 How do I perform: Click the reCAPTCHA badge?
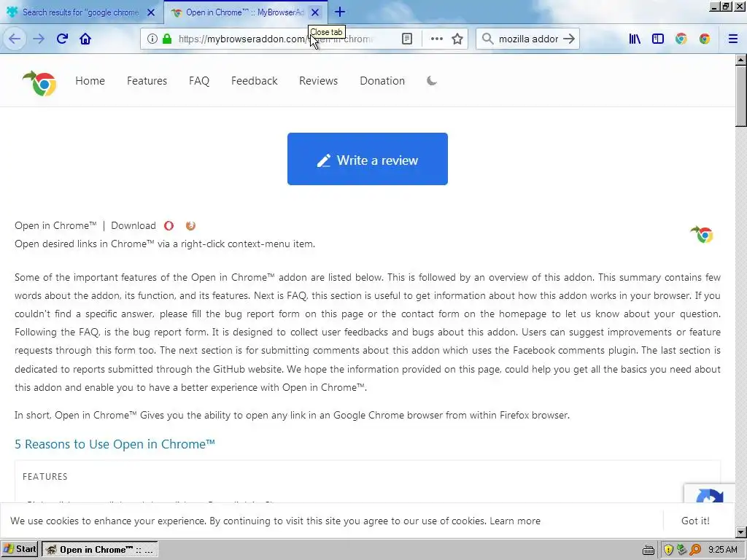709,494
